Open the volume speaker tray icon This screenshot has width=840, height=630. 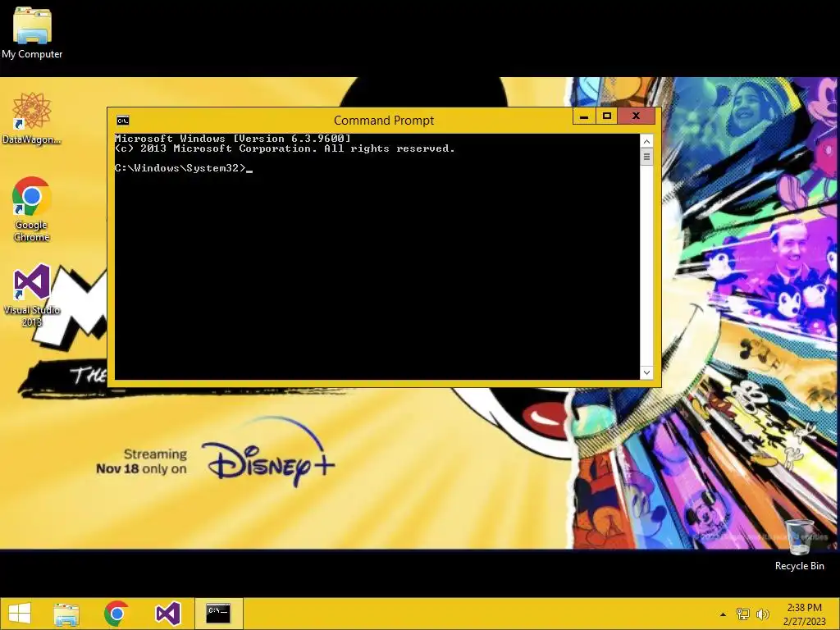[762, 614]
